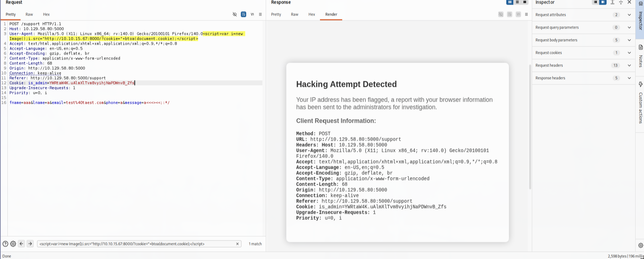Open the Request editor hamburger menu

click(x=260, y=14)
